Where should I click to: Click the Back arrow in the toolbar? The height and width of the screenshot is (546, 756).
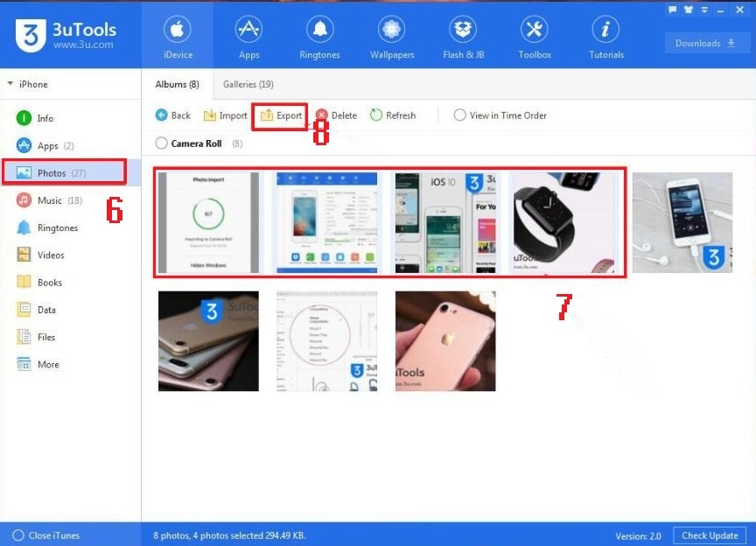[162, 115]
